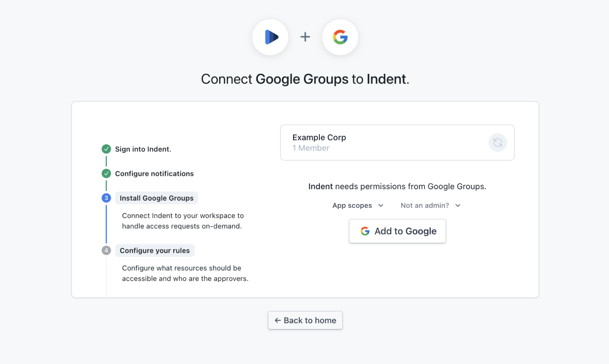Click the Example Corp workspace card
The width and height of the screenshot is (609, 364).
(398, 143)
